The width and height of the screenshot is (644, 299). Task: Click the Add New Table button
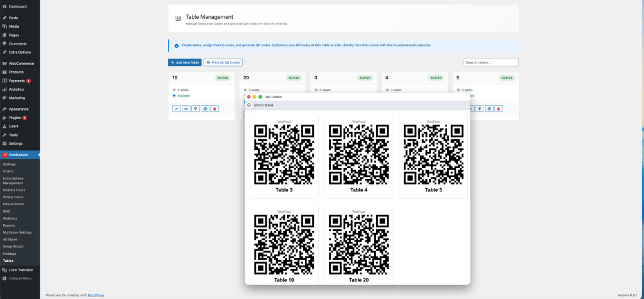[x=185, y=62]
